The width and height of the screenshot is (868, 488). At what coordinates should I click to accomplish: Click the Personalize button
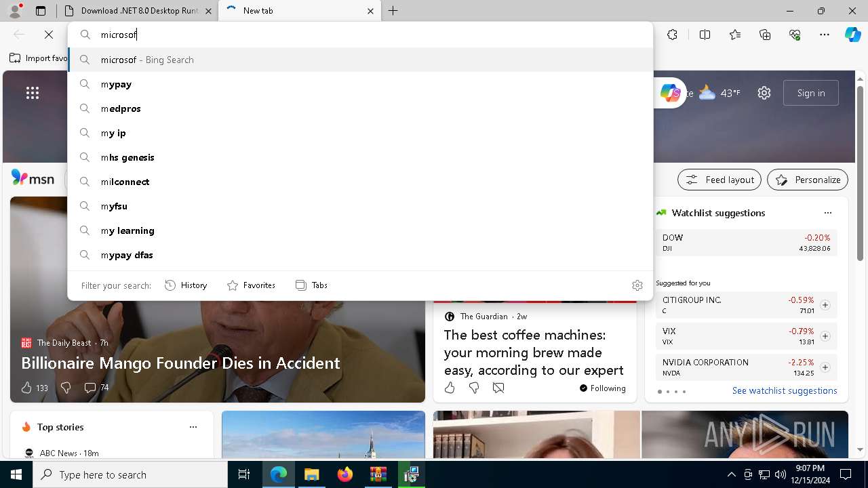(x=808, y=180)
